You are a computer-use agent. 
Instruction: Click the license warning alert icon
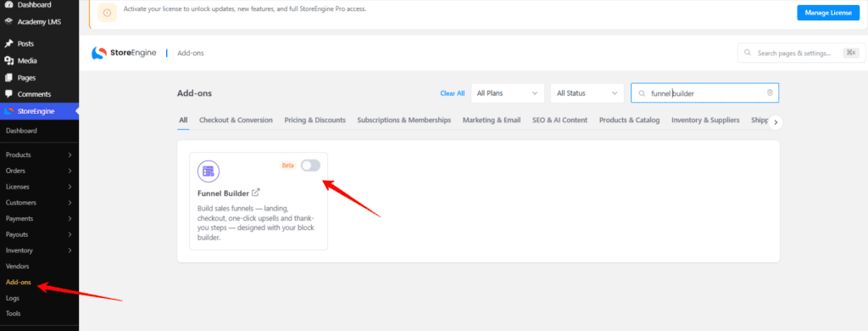(107, 13)
